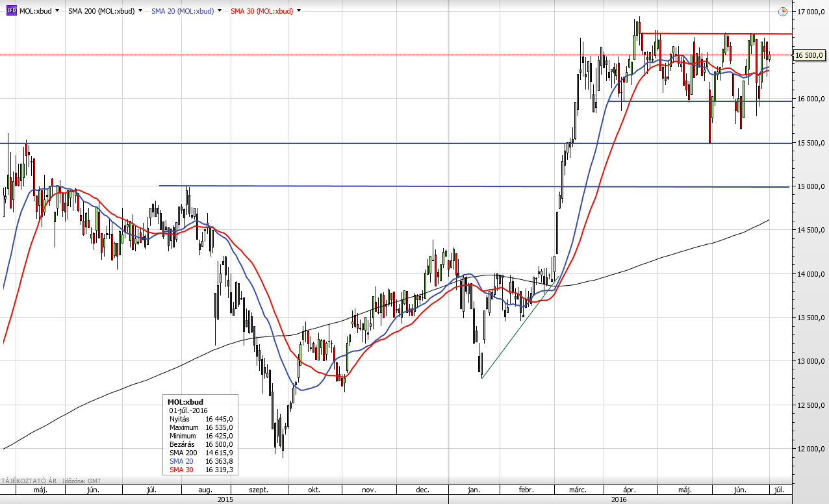Click the 14 500,0 price axis label
This screenshot has height=504, width=829.
coord(810,230)
